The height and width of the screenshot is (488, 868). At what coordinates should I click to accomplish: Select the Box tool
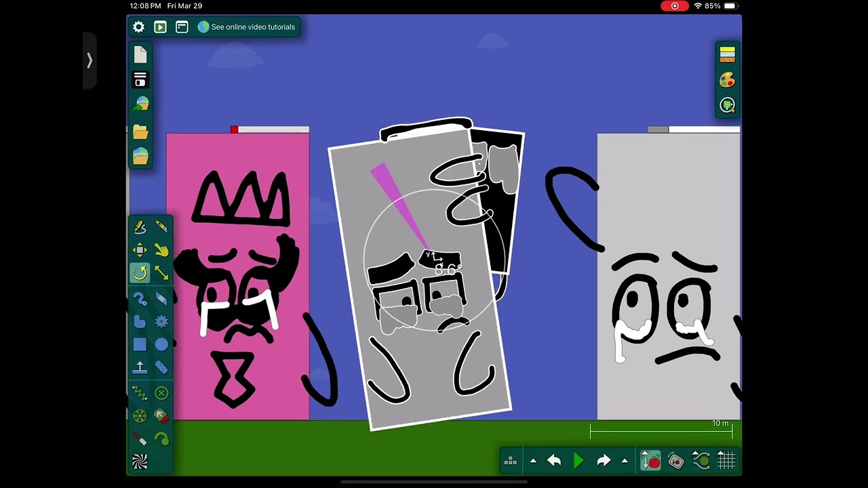pos(140,344)
